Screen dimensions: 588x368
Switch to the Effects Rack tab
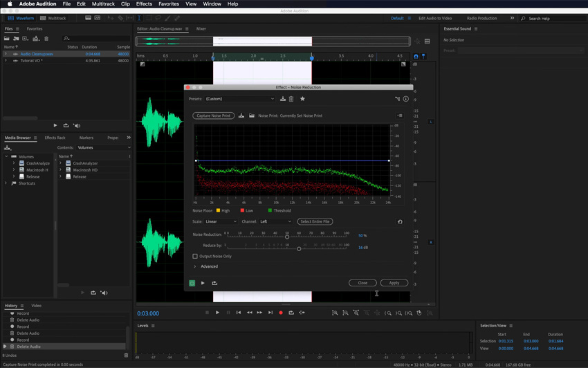click(x=55, y=138)
